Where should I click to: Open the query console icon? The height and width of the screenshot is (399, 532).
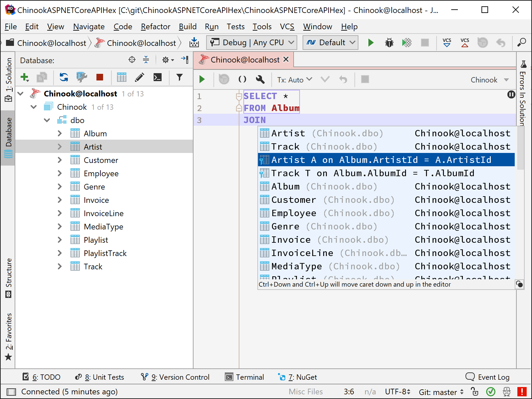point(158,77)
